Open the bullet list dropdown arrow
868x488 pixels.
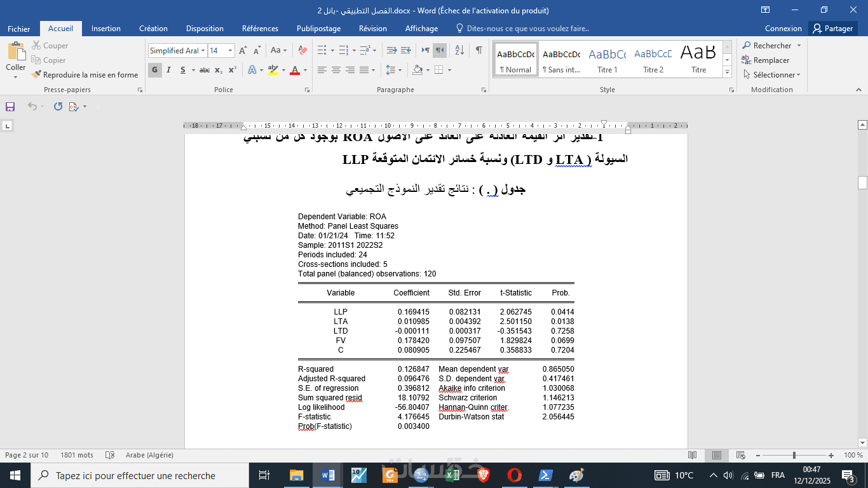point(332,50)
